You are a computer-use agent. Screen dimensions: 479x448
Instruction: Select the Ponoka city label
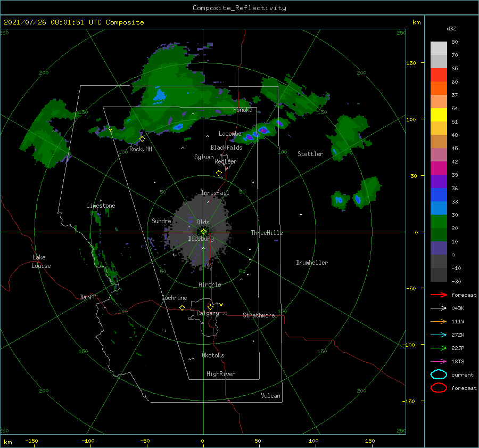click(x=243, y=110)
